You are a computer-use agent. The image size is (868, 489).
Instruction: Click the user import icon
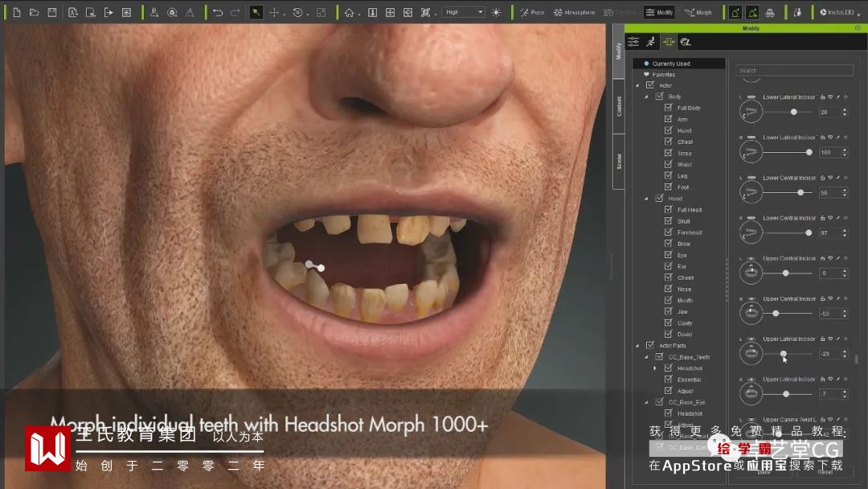click(x=154, y=12)
